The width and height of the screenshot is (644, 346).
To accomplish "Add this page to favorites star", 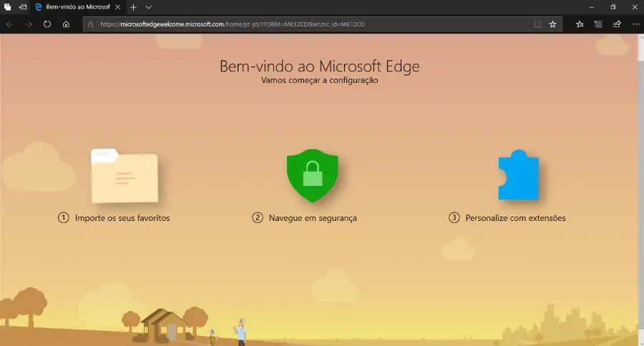I will tap(553, 24).
